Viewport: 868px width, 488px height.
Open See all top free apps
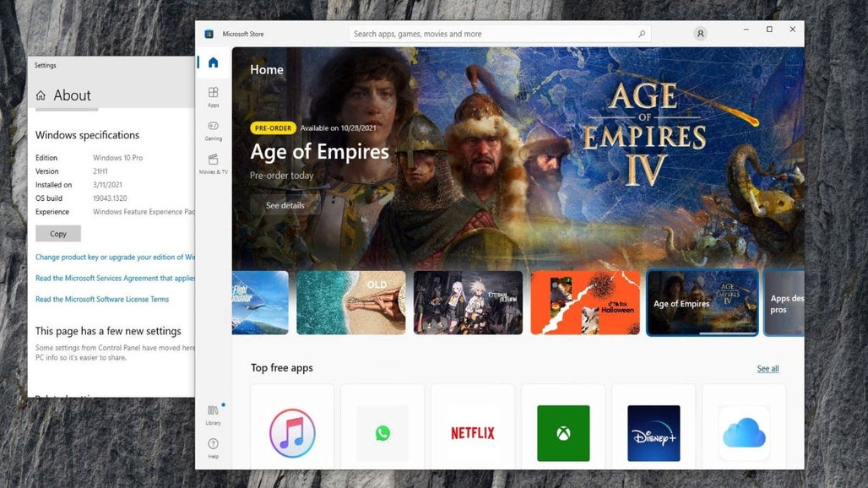(768, 369)
